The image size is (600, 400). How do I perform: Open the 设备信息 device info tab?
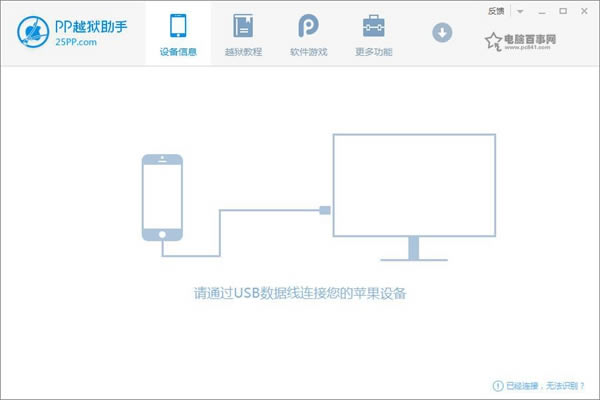coord(178,34)
